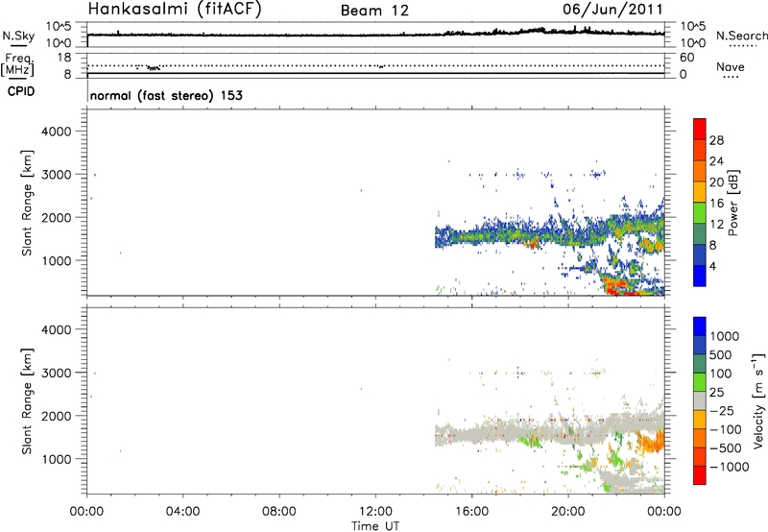768x532 pixels.
Task: Click the 20 label on the Power scale
Action: tap(716, 182)
